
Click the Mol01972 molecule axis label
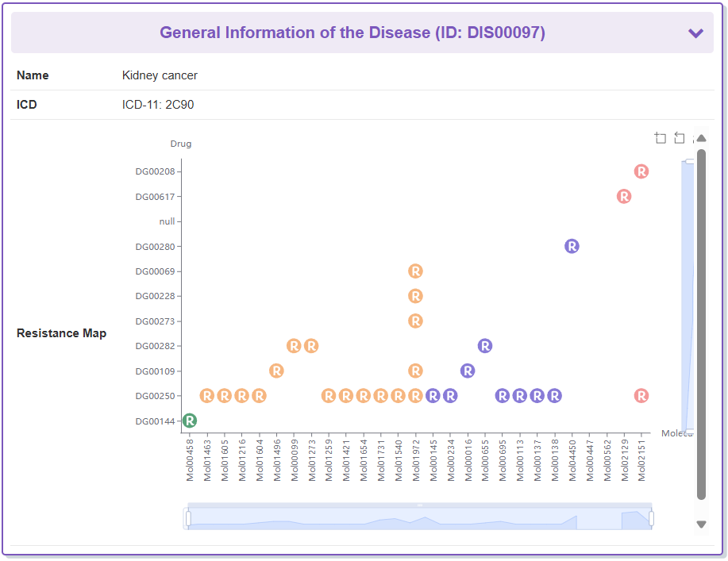[x=415, y=460]
